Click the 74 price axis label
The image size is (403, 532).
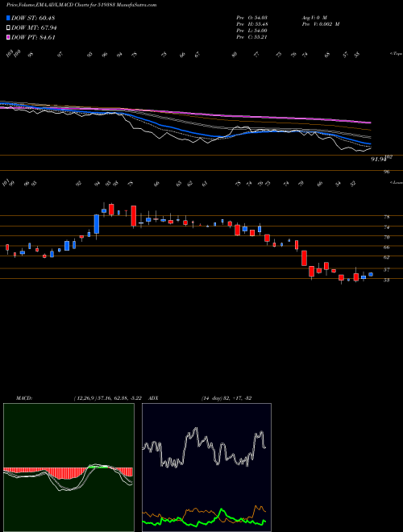coord(386,227)
